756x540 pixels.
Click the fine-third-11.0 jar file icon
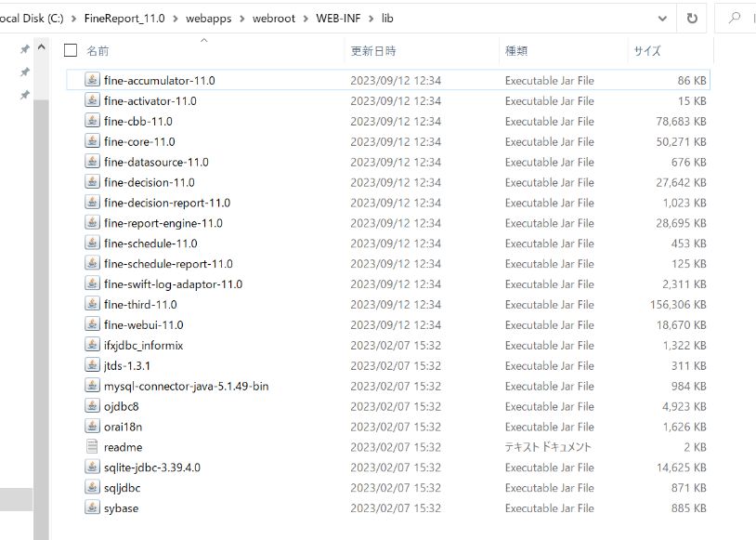pos(92,304)
